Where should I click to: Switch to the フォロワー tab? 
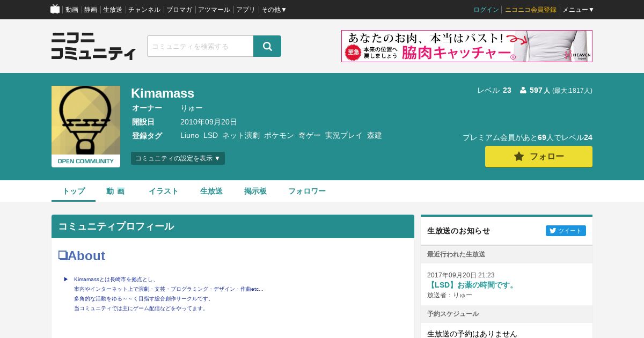pos(307,191)
